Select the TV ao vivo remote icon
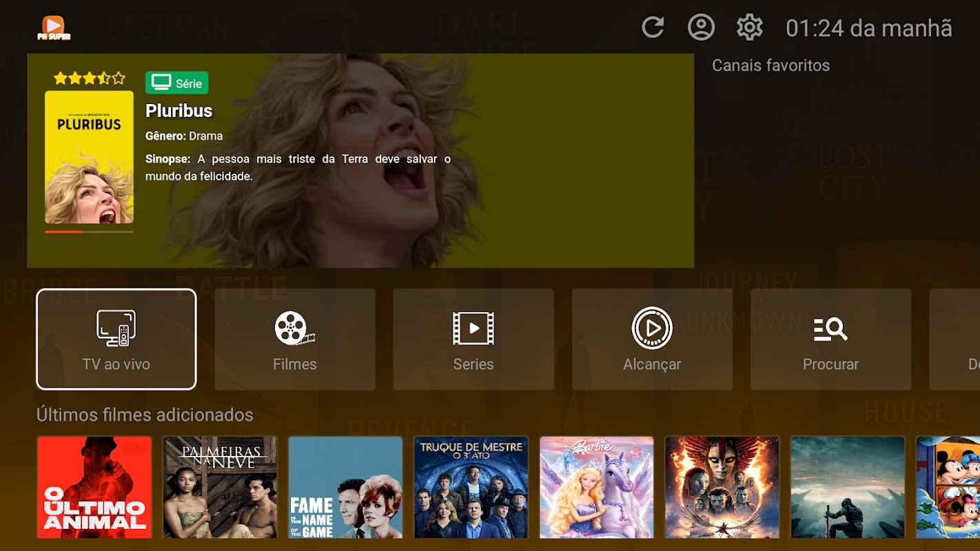 click(x=116, y=328)
